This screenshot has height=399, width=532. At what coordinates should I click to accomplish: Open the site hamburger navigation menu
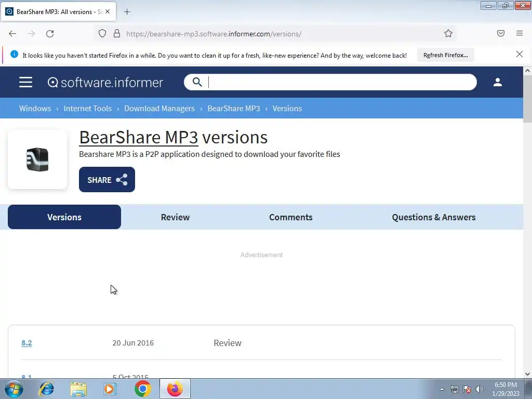click(x=26, y=82)
